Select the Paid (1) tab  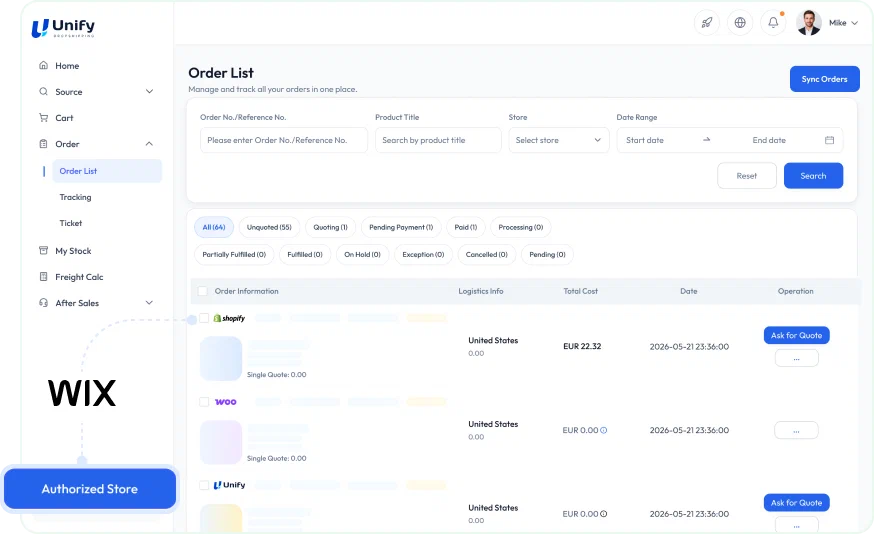465,227
